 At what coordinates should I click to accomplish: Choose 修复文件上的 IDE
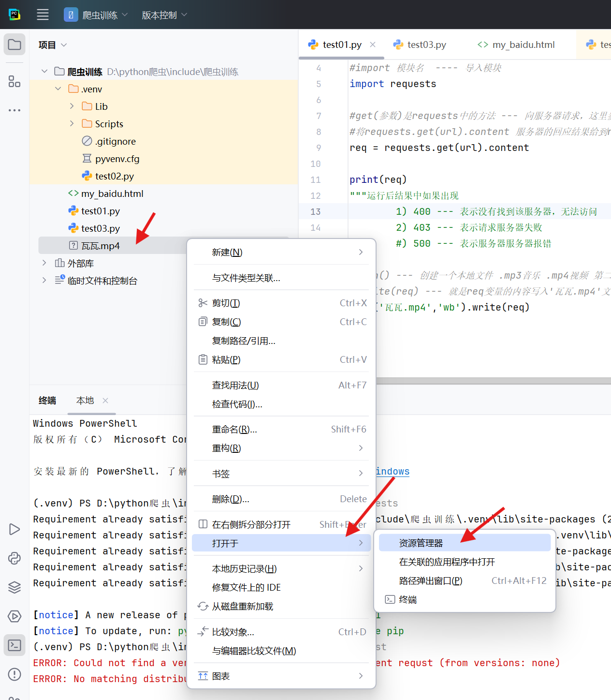(x=281, y=587)
